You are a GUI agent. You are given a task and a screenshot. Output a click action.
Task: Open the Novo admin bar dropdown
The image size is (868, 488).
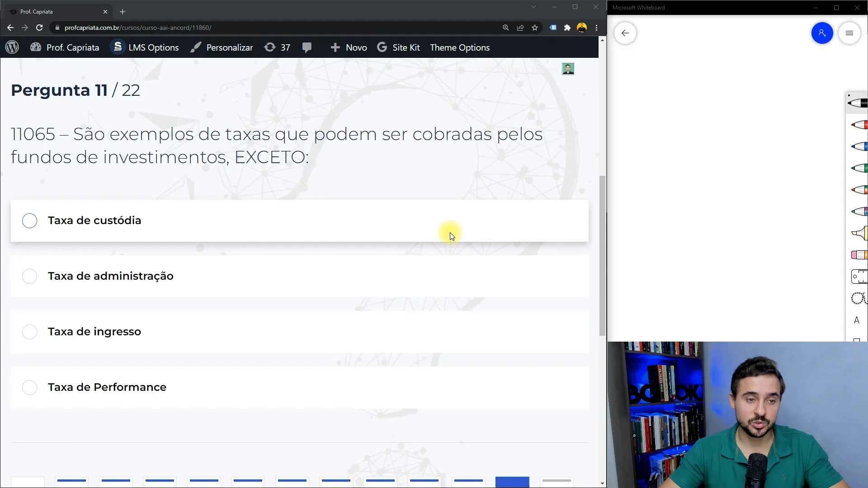(349, 47)
